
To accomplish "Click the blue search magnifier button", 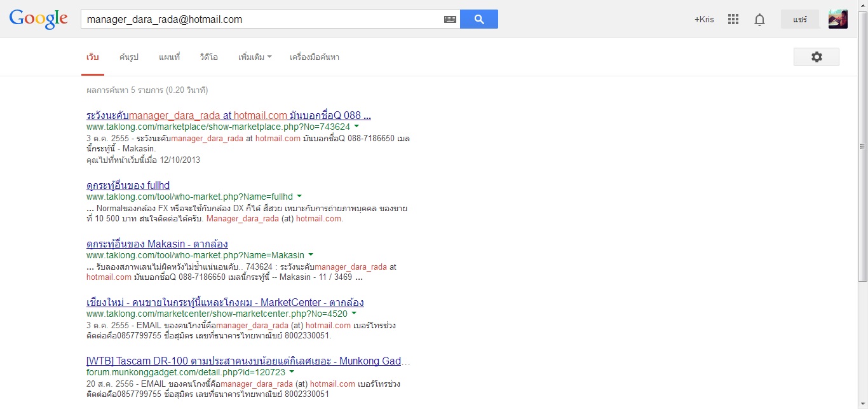I will (479, 19).
